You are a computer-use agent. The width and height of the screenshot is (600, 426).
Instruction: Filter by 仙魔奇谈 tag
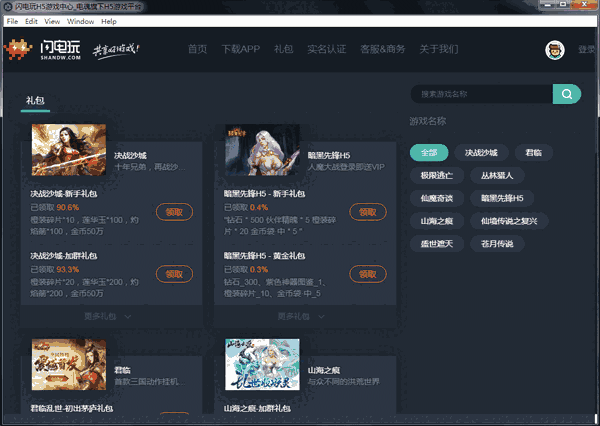[437, 198]
